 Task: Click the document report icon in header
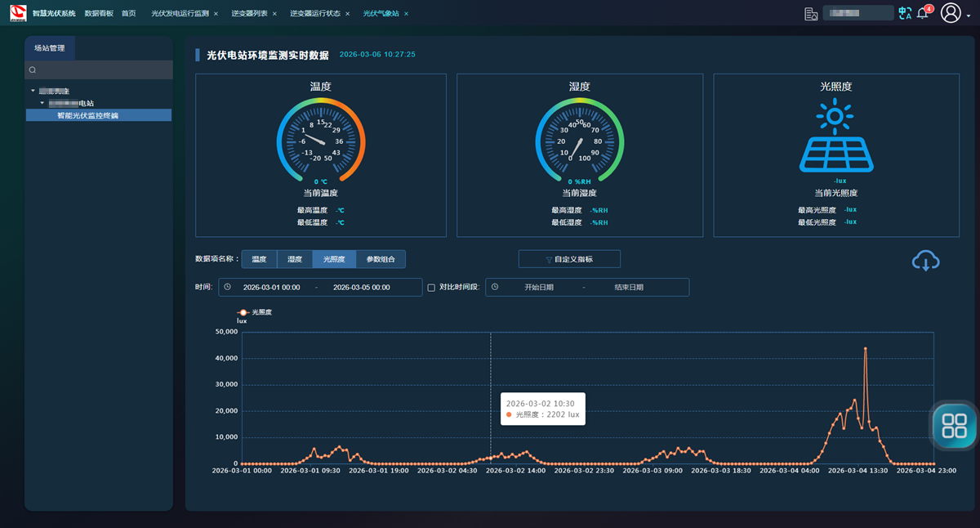click(x=810, y=13)
